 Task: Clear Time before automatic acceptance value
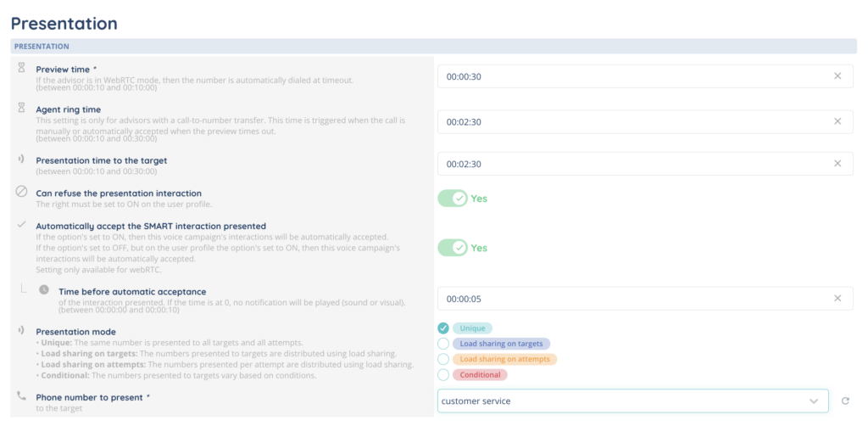(x=837, y=299)
